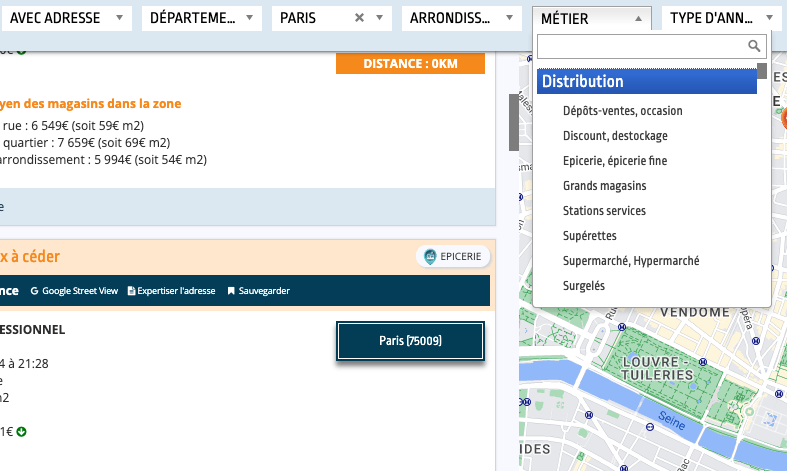Viewport: 787px width, 471px height.
Task: Click the listings page scrollbar thumb
Action: pyautogui.click(x=513, y=122)
